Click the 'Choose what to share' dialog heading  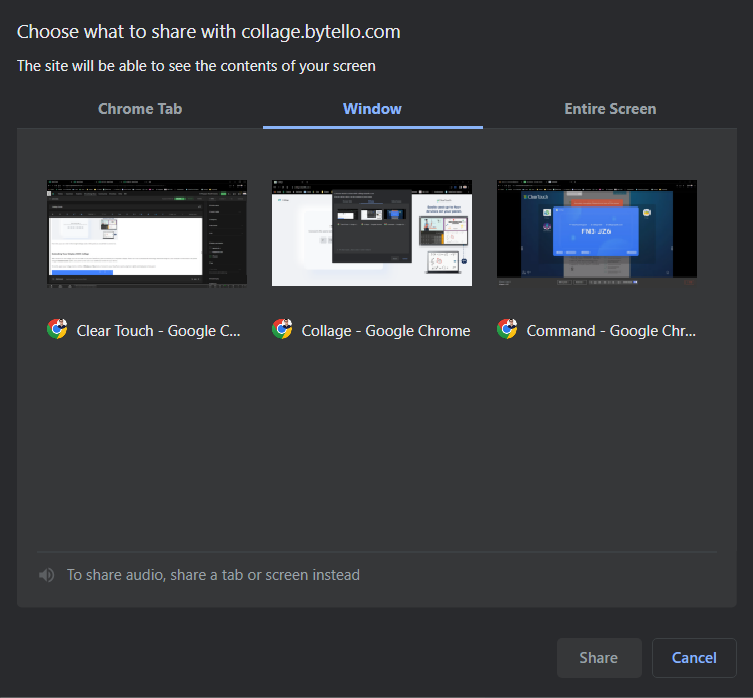tap(208, 32)
